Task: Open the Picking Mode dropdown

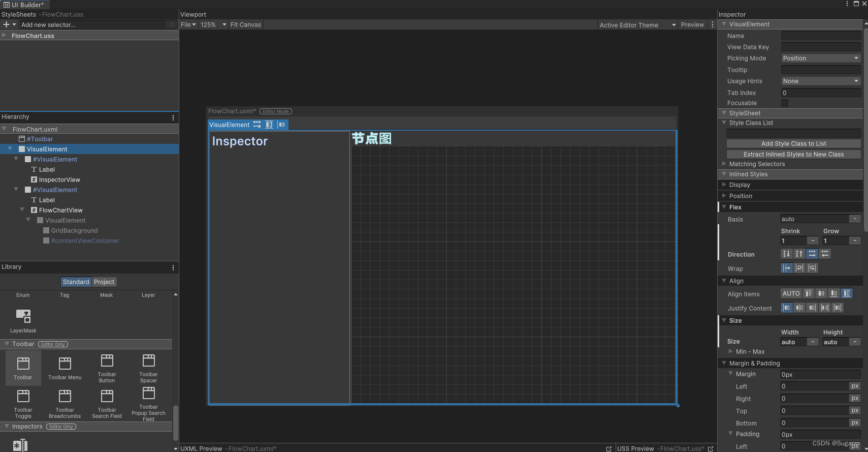Action: pyautogui.click(x=821, y=58)
